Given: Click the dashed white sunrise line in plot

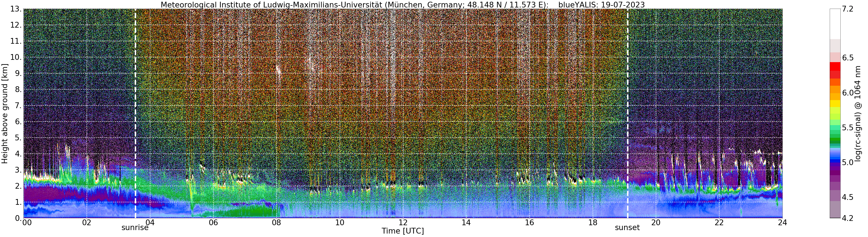Looking at the screenshot, I should tap(135, 113).
